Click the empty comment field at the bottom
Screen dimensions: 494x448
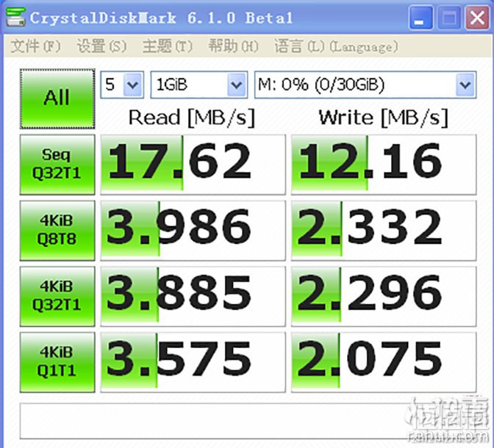(x=248, y=421)
